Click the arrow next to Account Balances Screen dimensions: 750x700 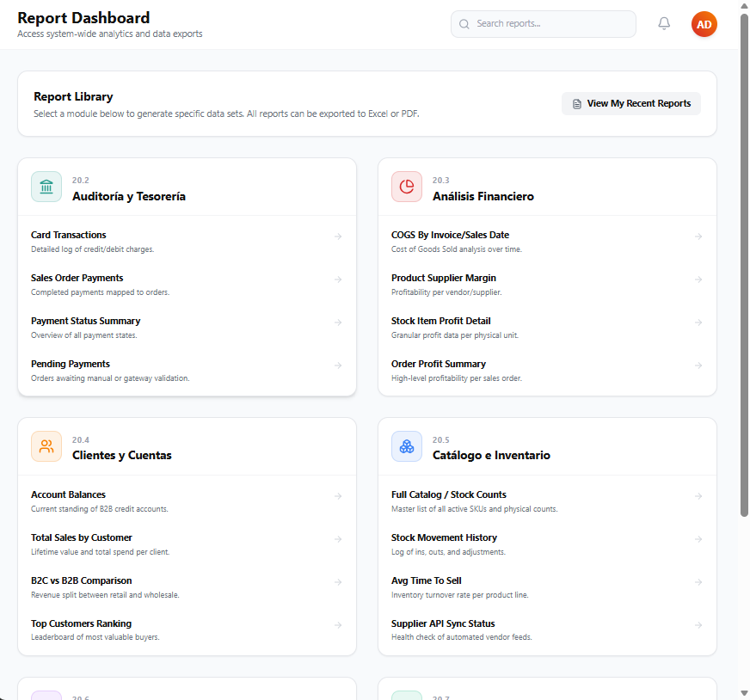pyautogui.click(x=338, y=496)
